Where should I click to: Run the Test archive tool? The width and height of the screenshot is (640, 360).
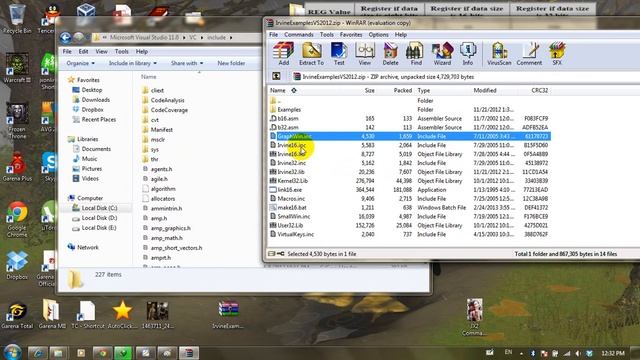click(x=339, y=53)
